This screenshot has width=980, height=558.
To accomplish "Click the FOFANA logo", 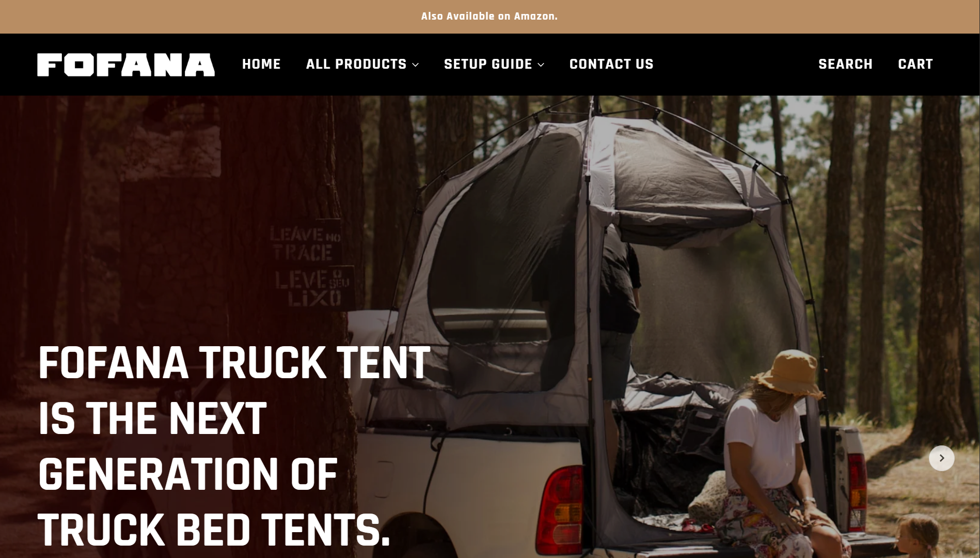I will [x=126, y=65].
